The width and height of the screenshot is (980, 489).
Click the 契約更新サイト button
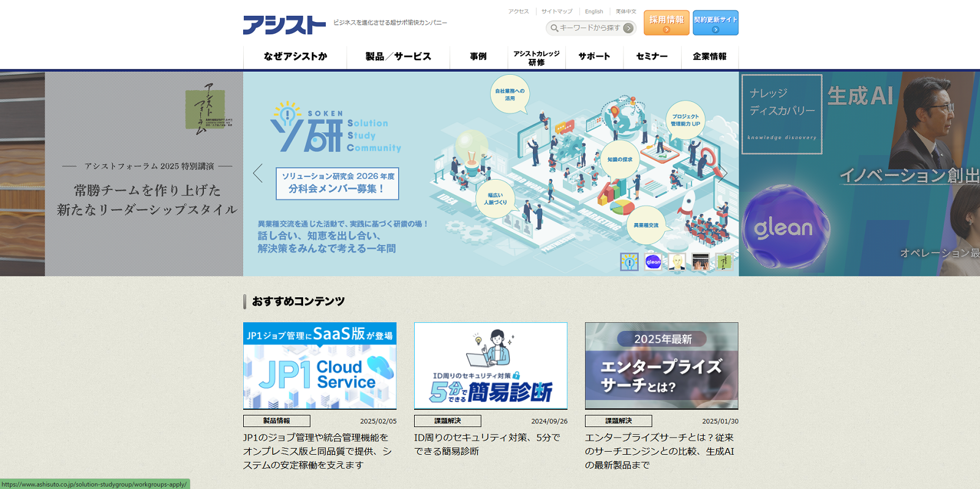click(715, 23)
